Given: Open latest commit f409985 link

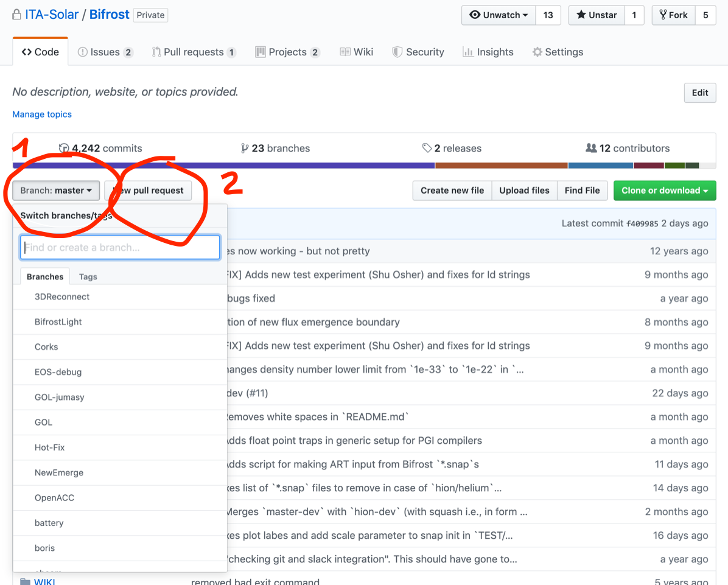Looking at the screenshot, I should (x=642, y=224).
